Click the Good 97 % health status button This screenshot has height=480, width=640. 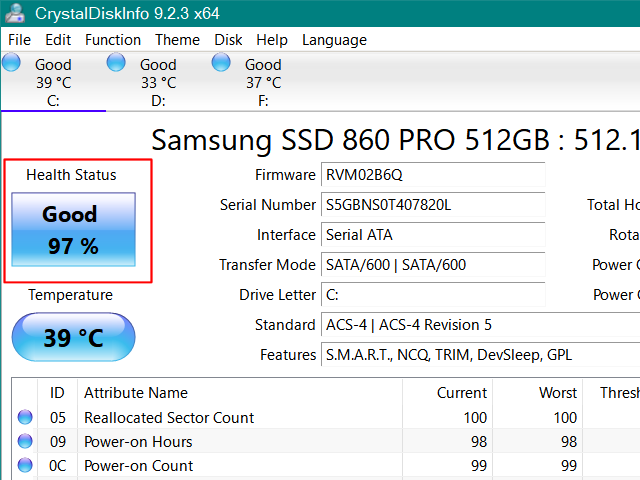73,229
